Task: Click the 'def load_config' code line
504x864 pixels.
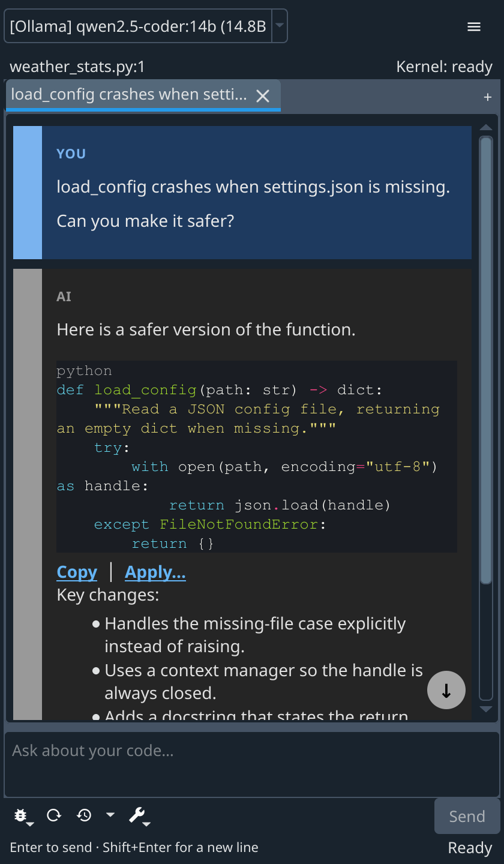Action: click(x=219, y=390)
